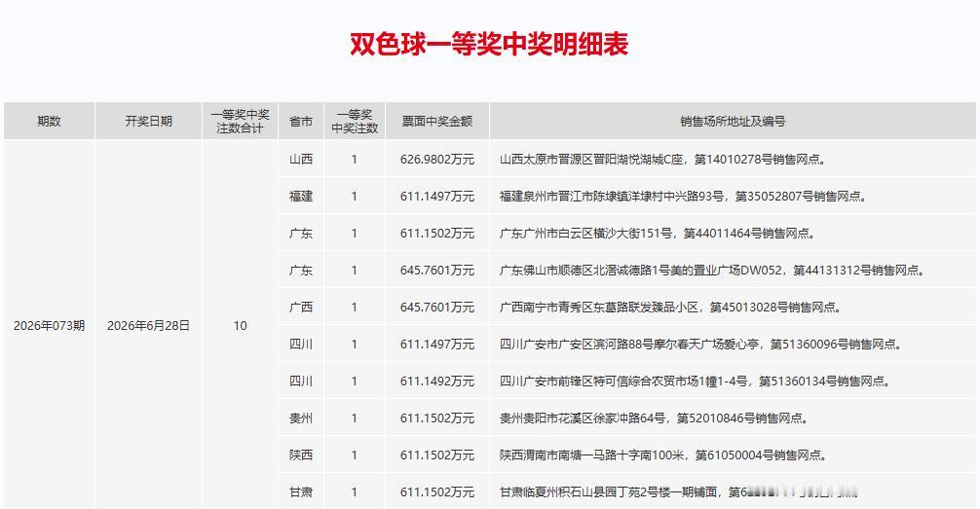This screenshot has width=980, height=509.
Task: Select the 四川 cell in the 滨河路88号 row
Action: pos(301,344)
